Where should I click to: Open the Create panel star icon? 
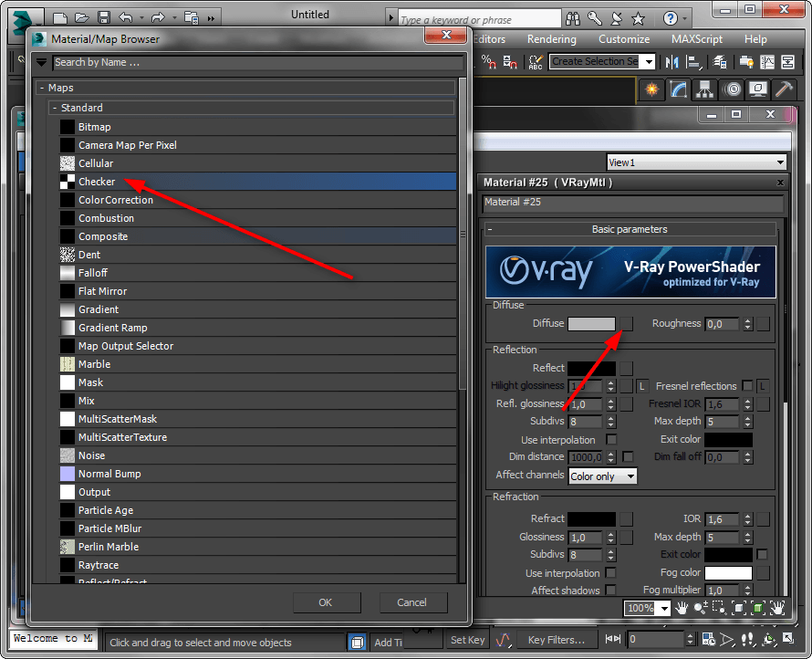click(651, 89)
